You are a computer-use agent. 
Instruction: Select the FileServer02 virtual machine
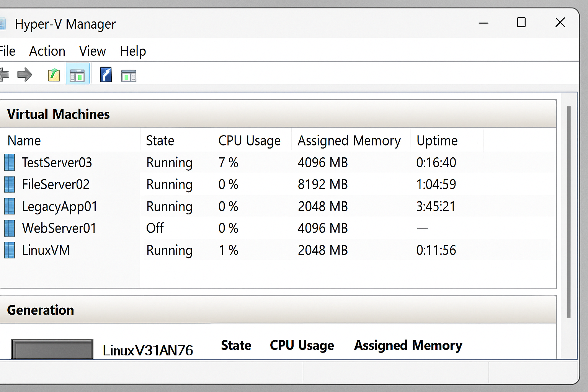point(56,185)
